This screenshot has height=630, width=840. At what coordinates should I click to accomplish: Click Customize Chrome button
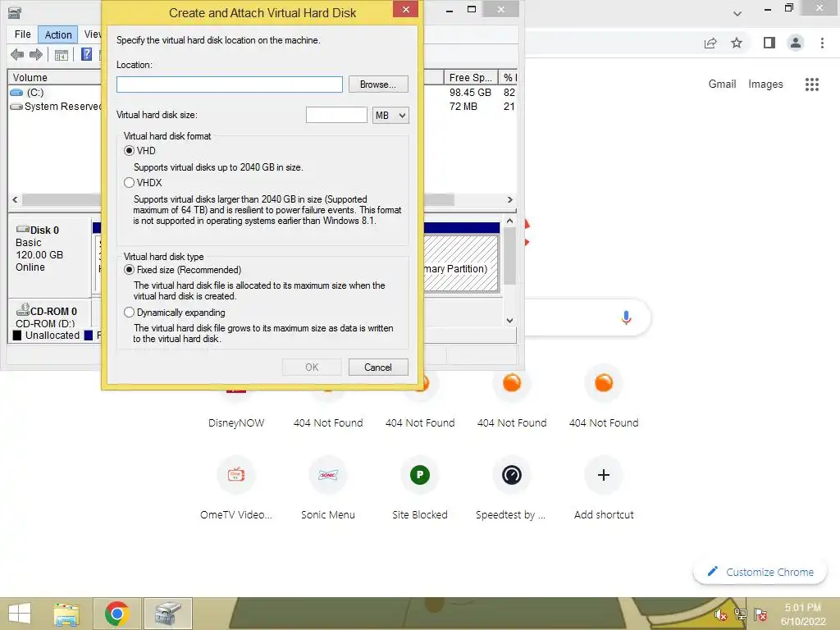tap(760, 572)
